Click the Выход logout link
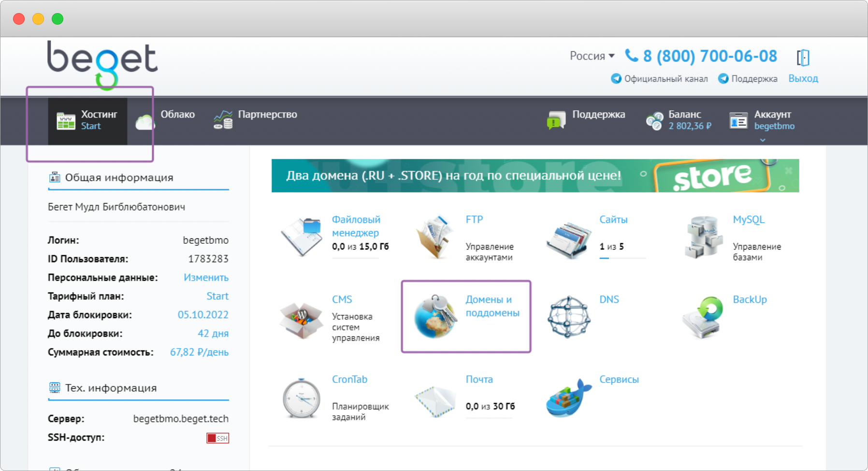This screenshot has width=868, height=471. [x=803, y=78]
